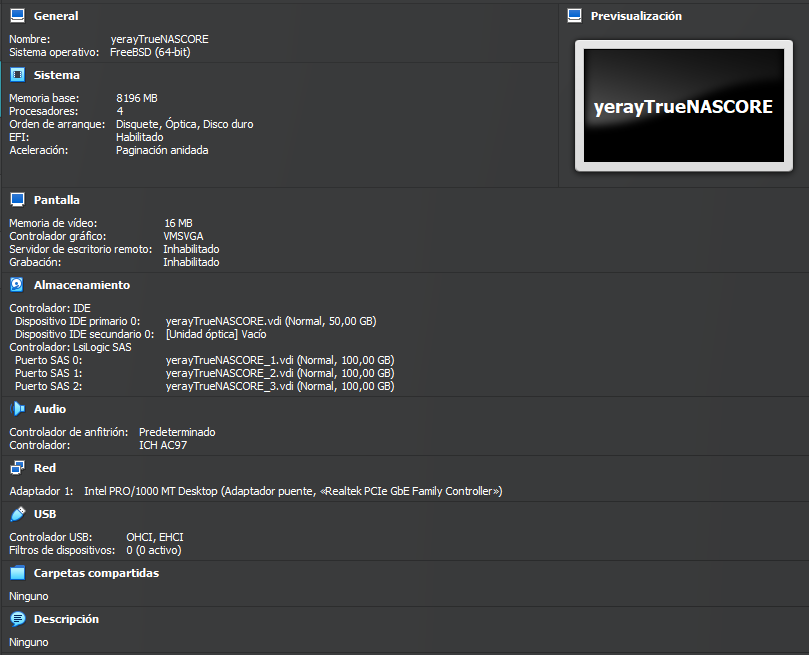Click the Pantalla display icon
This screenshot has height=655, width=809.
(18, 200)
